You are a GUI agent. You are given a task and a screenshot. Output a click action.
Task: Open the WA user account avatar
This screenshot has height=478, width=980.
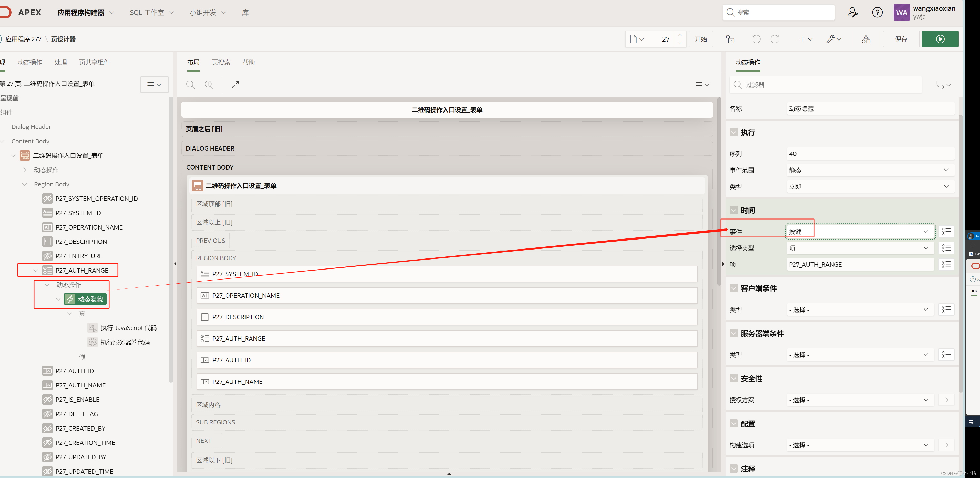coord(901,13)
